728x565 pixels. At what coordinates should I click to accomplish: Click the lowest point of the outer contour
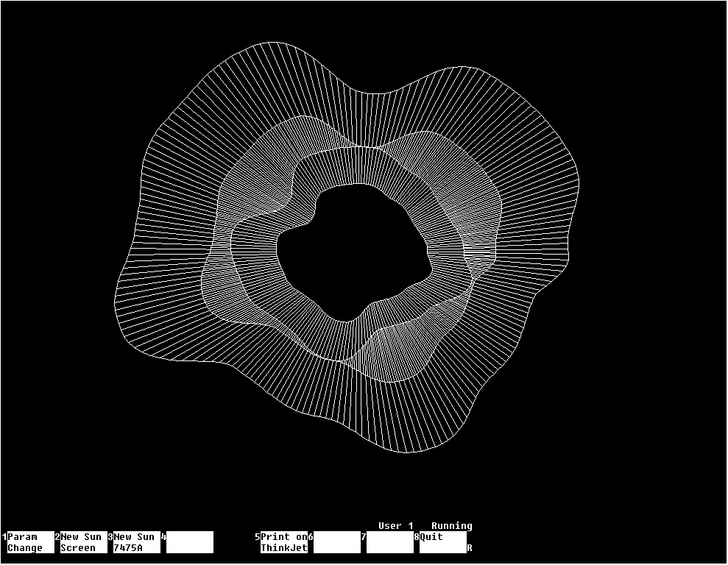pos(403,452)
